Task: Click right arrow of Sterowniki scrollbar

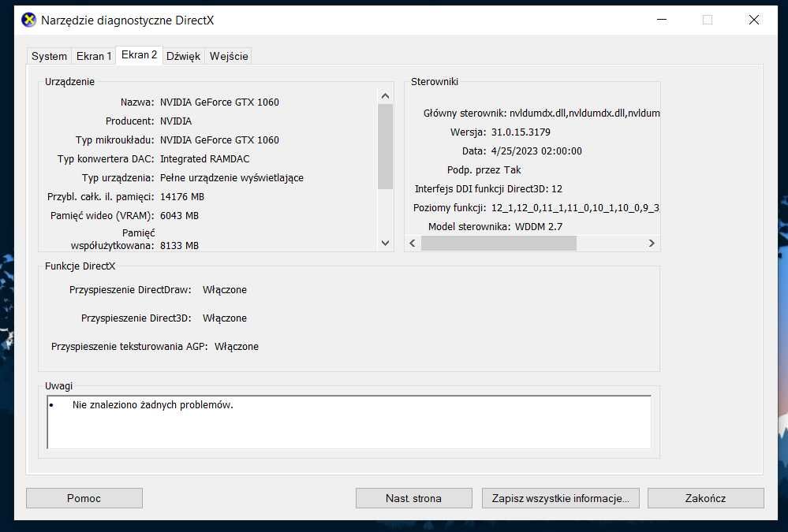Action: point(652,243)
